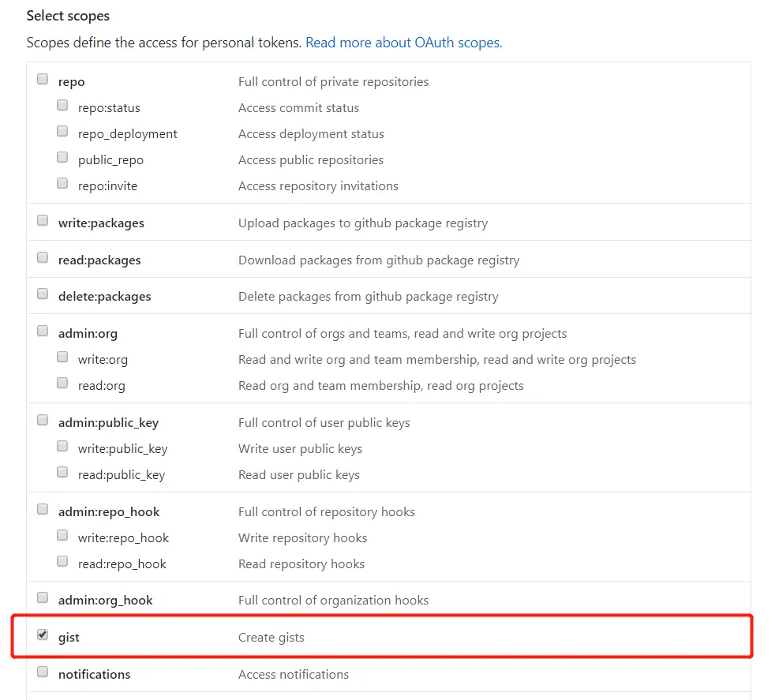Click the 'public_repo' label text
This screenshot has height=700, width=779.
(110, 160)
